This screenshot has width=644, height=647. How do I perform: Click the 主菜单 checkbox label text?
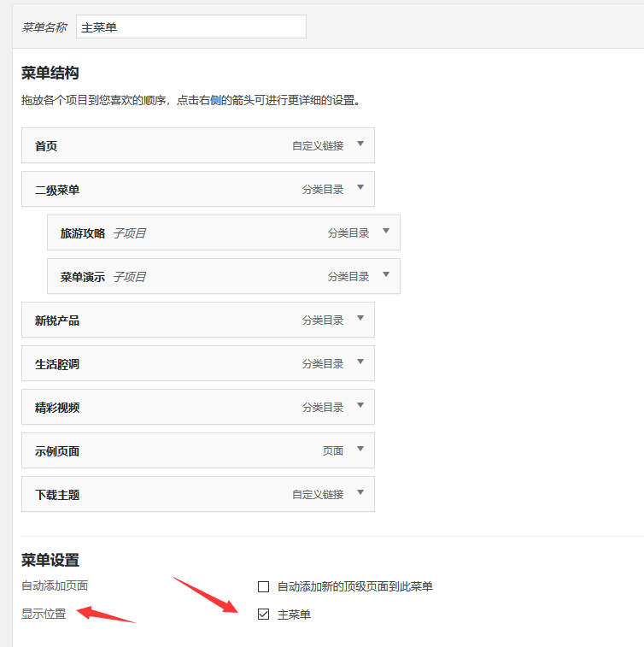coord(294,615)
